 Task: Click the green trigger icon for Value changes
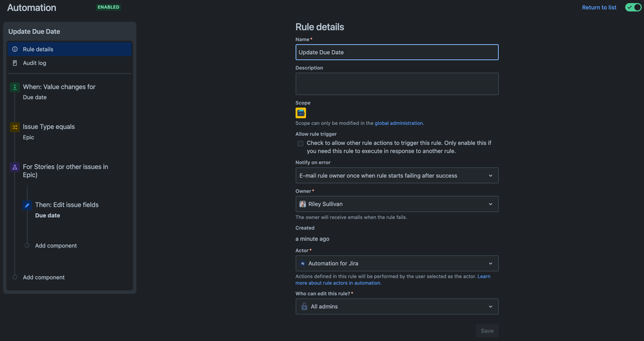pyautogui.click(x=15, y=87)
